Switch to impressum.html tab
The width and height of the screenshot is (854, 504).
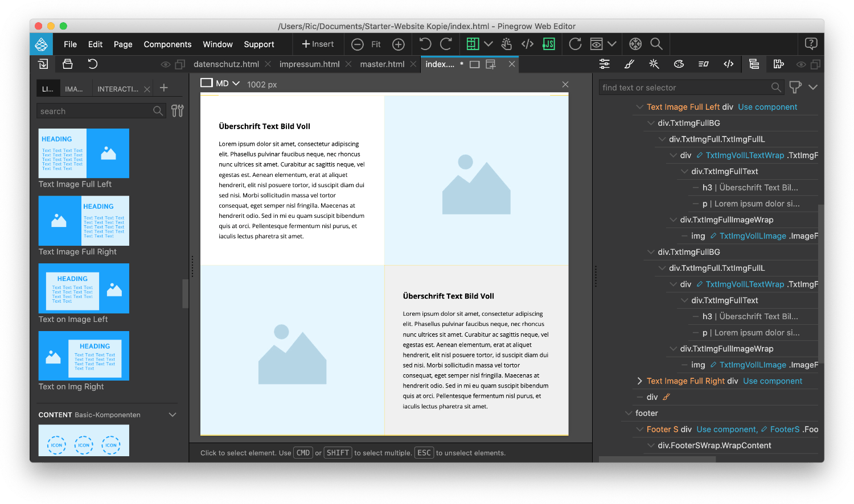click(x=309, y=64)
